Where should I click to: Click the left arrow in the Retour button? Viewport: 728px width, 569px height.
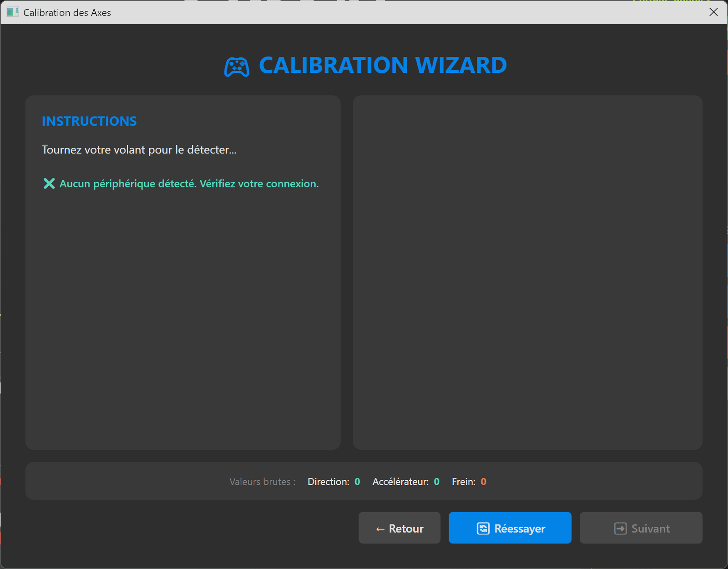click(x=380, y=528)
